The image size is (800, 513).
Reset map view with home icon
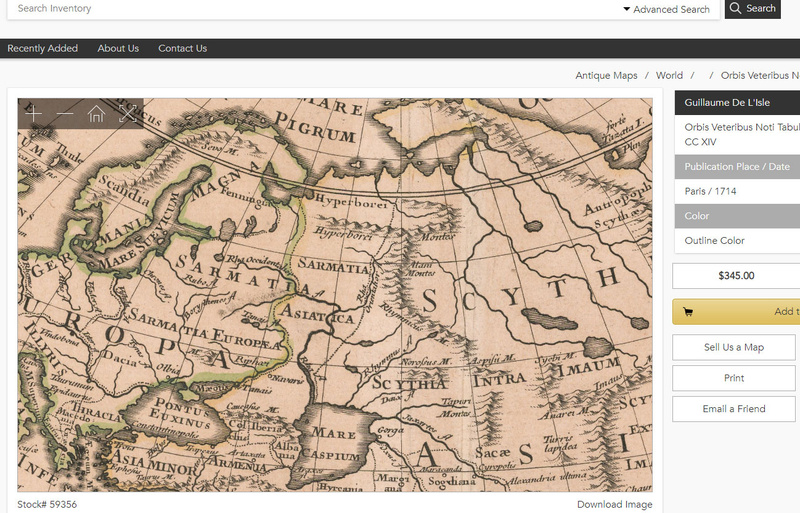tap(96, 114)
